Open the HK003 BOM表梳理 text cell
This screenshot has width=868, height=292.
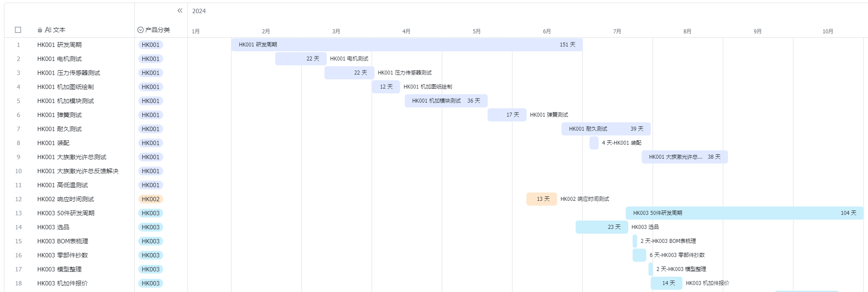tap(63, 241)
